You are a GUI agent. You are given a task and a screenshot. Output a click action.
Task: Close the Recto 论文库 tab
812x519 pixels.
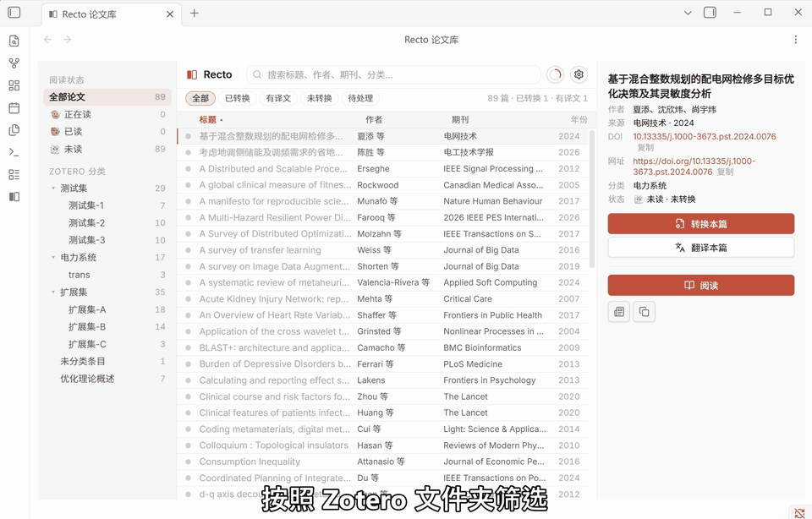[170, 14]
